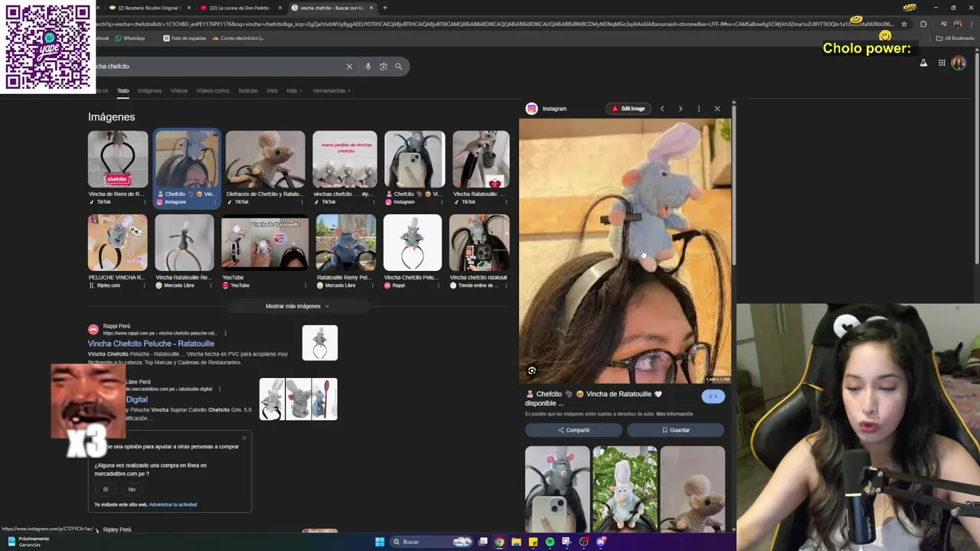Start voice search with microphone icon

pos(368,67)
